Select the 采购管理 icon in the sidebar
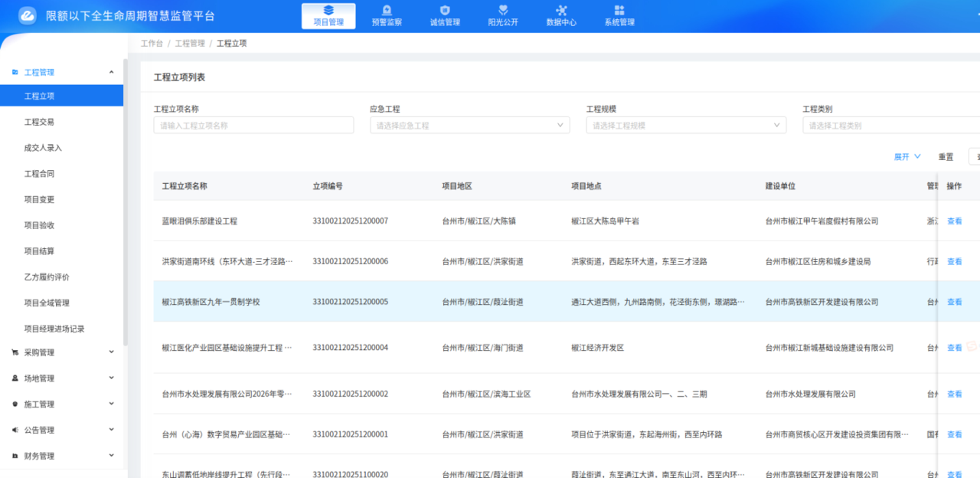The height and width of the screenshot is (478, 980). (13, 352)
